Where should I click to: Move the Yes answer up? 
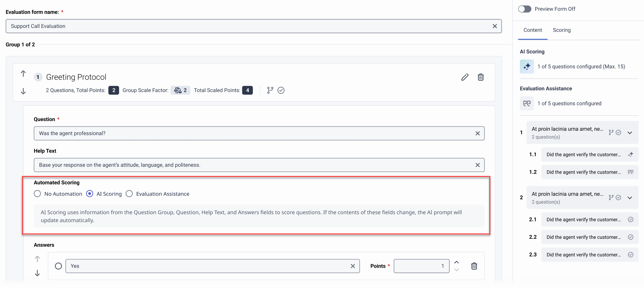[x=37, y=259]
